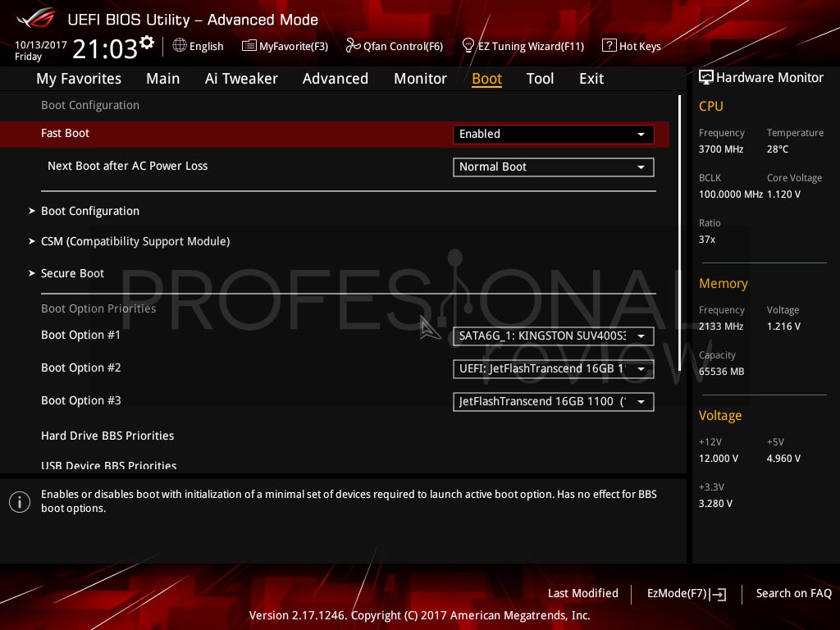Open Boot Option #2 dropdown
840x630 pixels.
[x=554, y=369]
